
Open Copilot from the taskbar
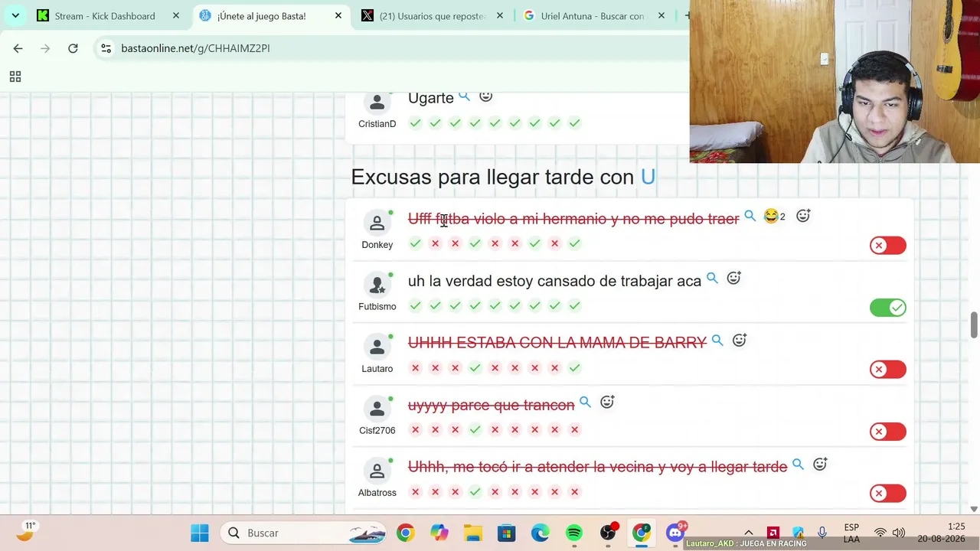point(439,533)
